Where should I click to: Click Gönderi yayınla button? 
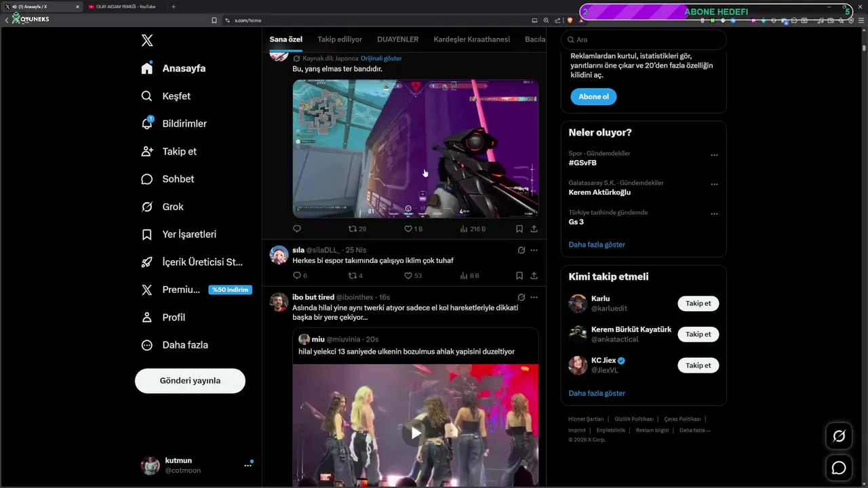[x=190, y=381]
